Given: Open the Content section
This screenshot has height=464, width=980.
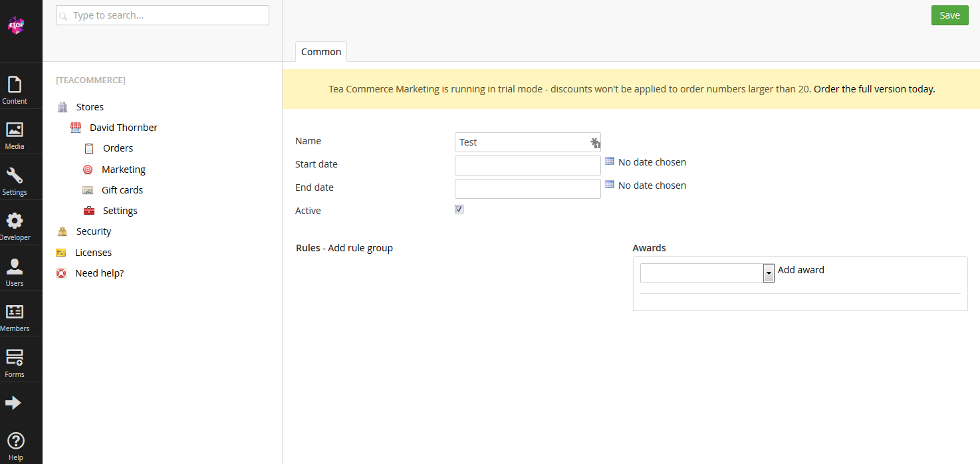Looking at the screenshot, I should (x=15, y=90).
